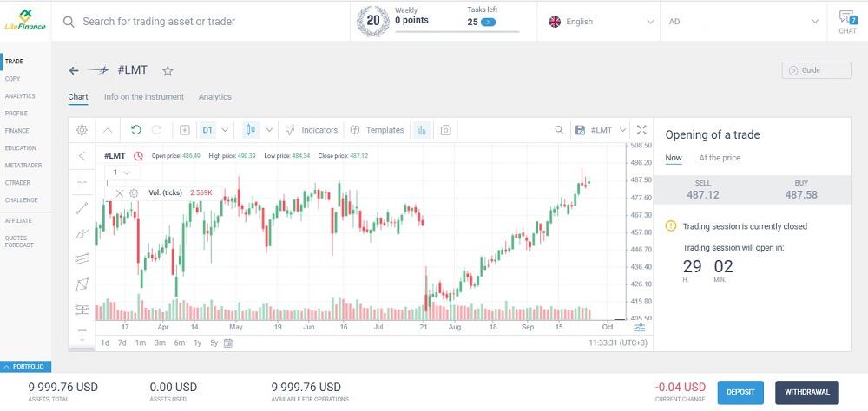Select the parallel channel lines tool
Image resolution: width=868 pixels, height=411 pixels.
82,259
